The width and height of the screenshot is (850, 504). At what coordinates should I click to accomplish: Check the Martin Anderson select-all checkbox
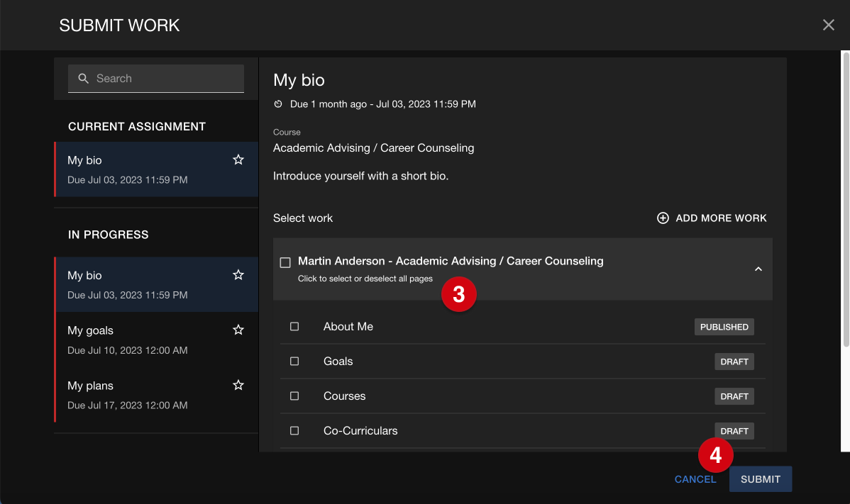pos(285,262)
